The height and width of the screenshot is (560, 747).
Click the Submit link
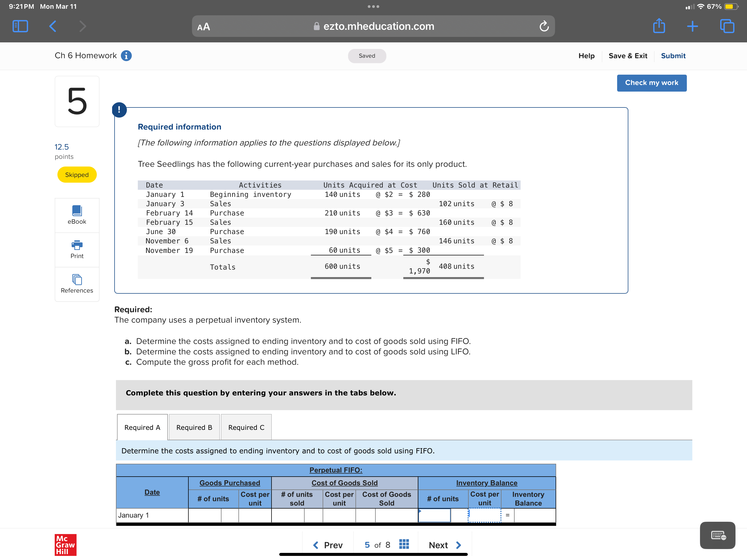(673, 56)
